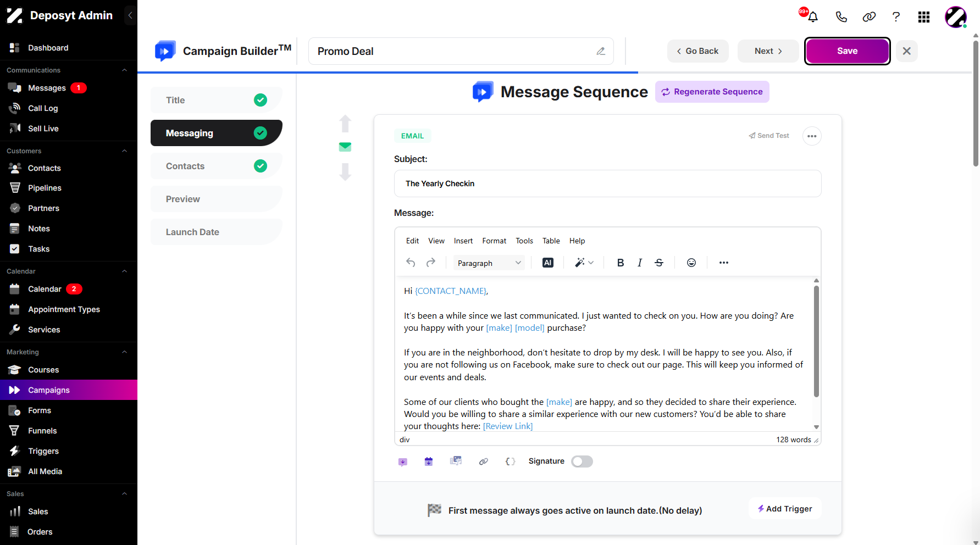Open the Paragraph style dropdown
The height and width of the screenshot is (545, 980).
(489, 263)
